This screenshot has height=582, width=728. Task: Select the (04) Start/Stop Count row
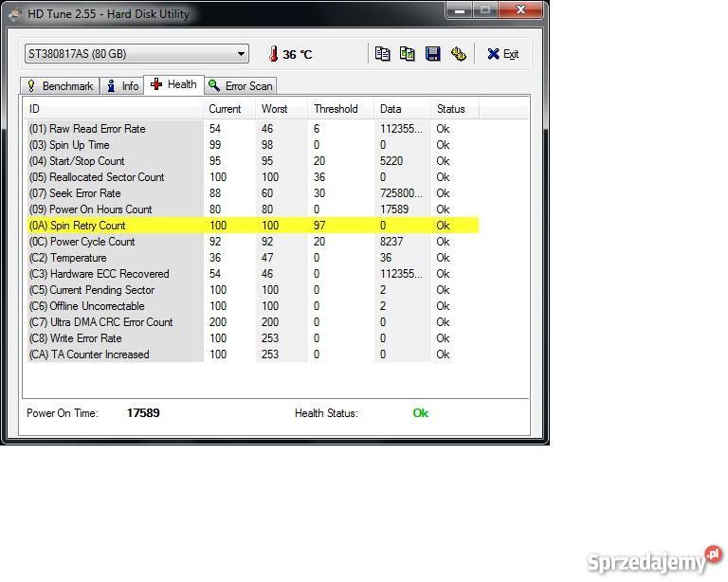253,161
